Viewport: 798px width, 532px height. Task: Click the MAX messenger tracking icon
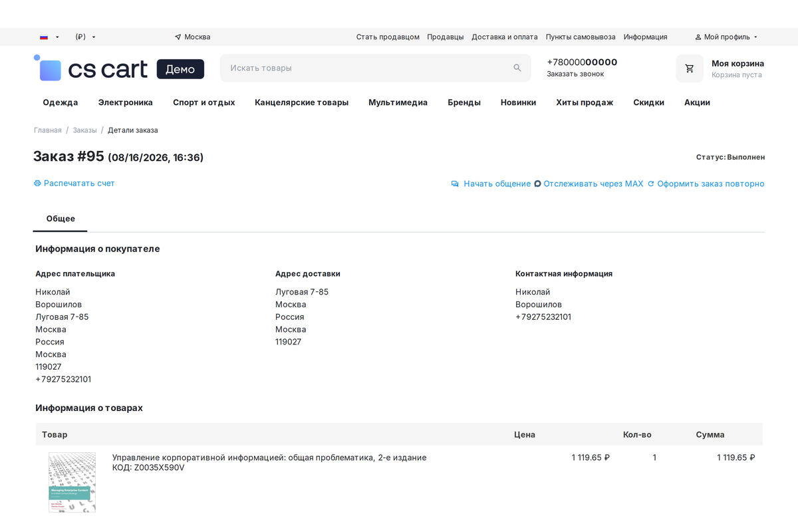(x=537, y=184)
